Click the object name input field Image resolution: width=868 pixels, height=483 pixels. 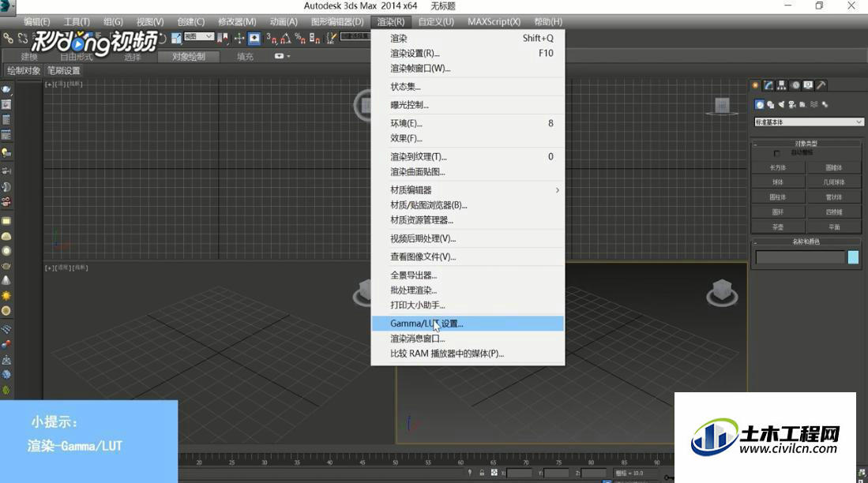800,256
